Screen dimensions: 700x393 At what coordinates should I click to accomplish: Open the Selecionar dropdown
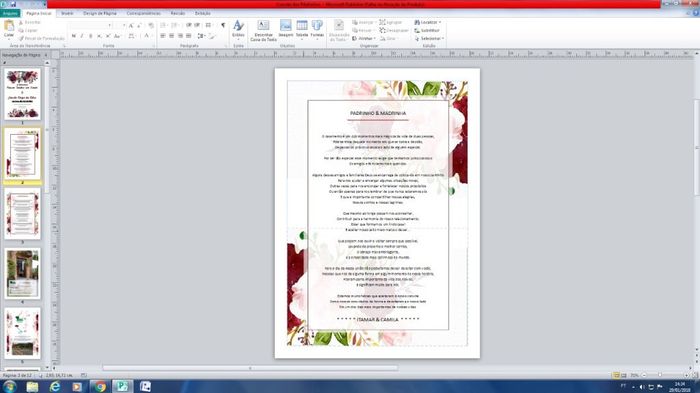(429, 38)
